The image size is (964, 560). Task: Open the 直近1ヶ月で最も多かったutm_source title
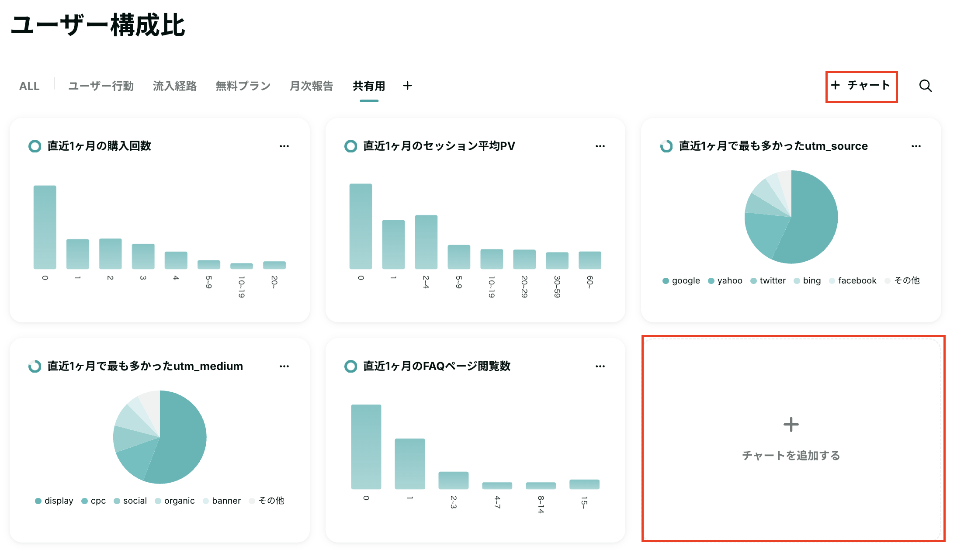[773, 146]
